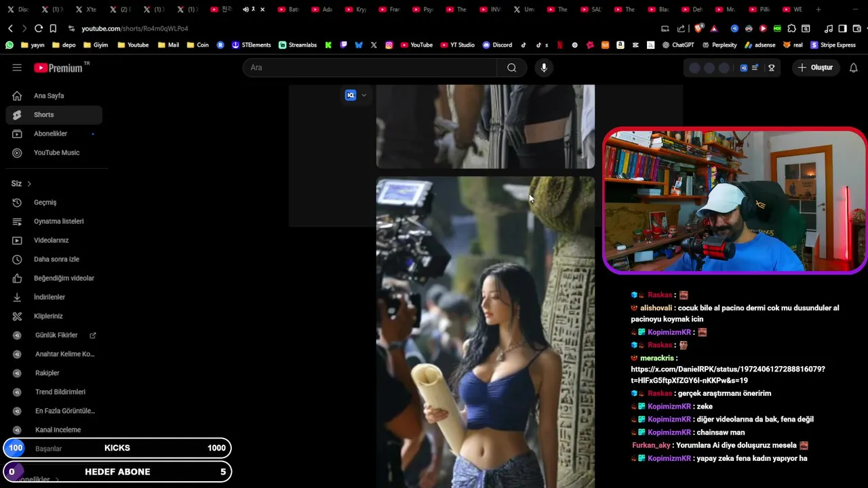868x488 pixels.
Task: Select Shorts in the sidebar
Action: (54, 115)
